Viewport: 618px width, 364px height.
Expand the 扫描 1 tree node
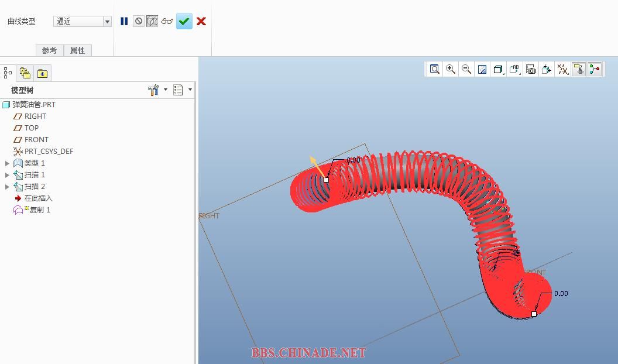point(7,175)
